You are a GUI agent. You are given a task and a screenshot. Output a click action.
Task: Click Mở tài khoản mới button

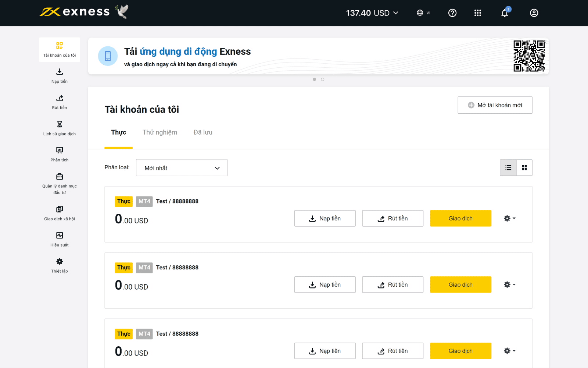pos(495,105)
